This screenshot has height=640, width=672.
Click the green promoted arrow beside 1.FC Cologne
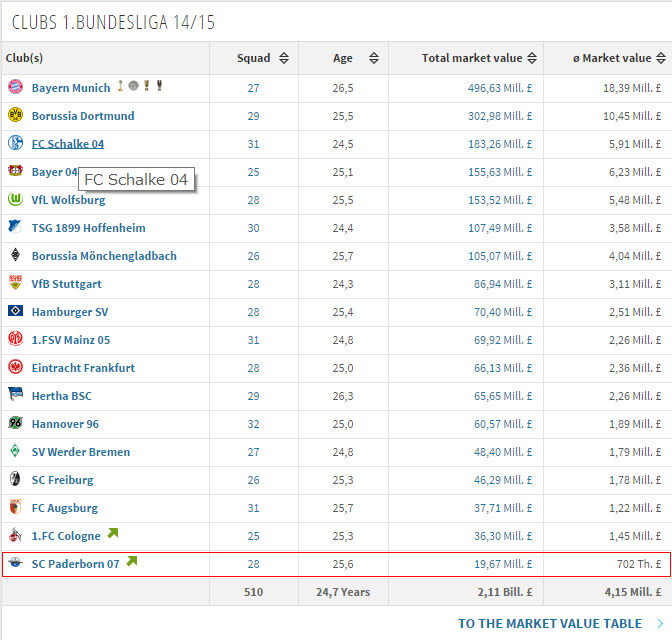click(x=113, y=534)
